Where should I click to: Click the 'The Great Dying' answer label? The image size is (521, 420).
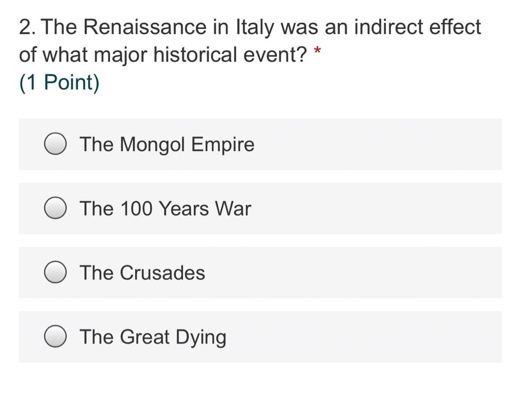153,337
